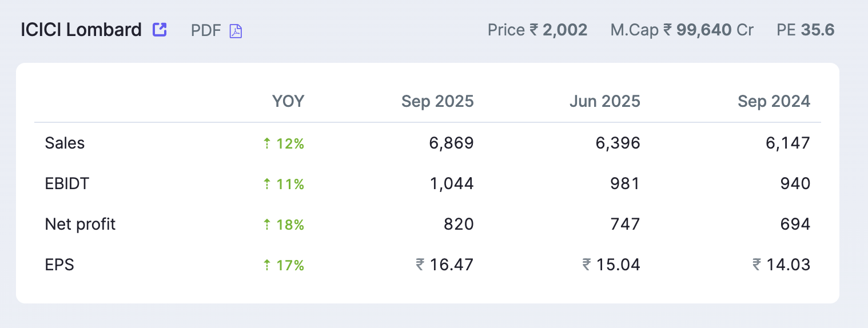
Task: Click the Sales row label
Action: coord(65,143)
